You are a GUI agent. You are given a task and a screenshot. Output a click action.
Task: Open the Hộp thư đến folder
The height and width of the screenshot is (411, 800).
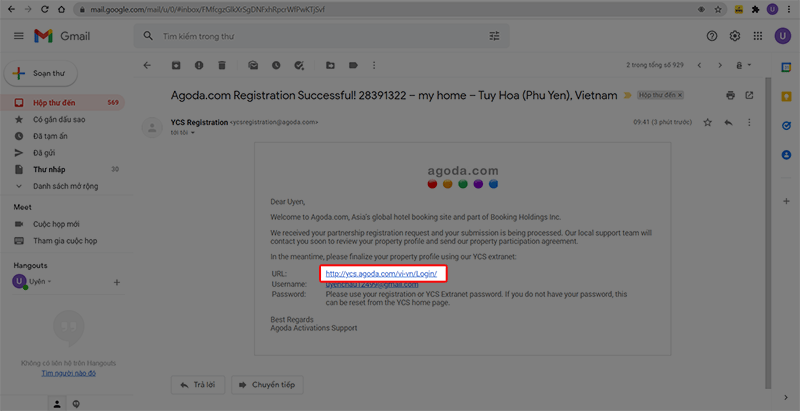[55, 103]
